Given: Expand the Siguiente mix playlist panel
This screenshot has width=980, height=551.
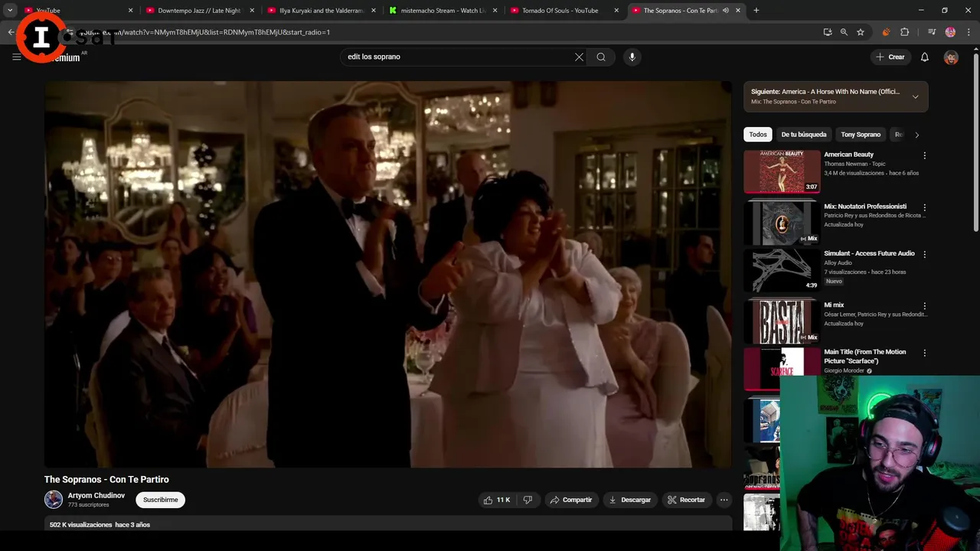Looking at the screenshot, I should 915,96.
